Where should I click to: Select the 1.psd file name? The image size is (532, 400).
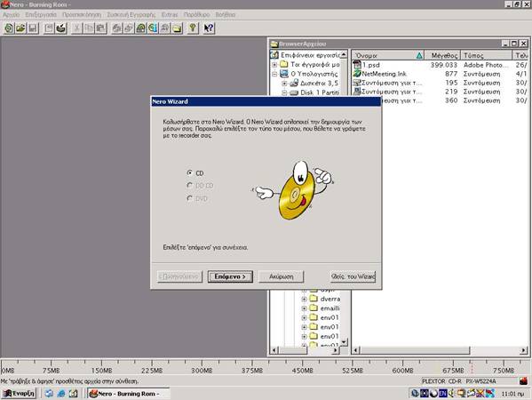tap(370, 65)
